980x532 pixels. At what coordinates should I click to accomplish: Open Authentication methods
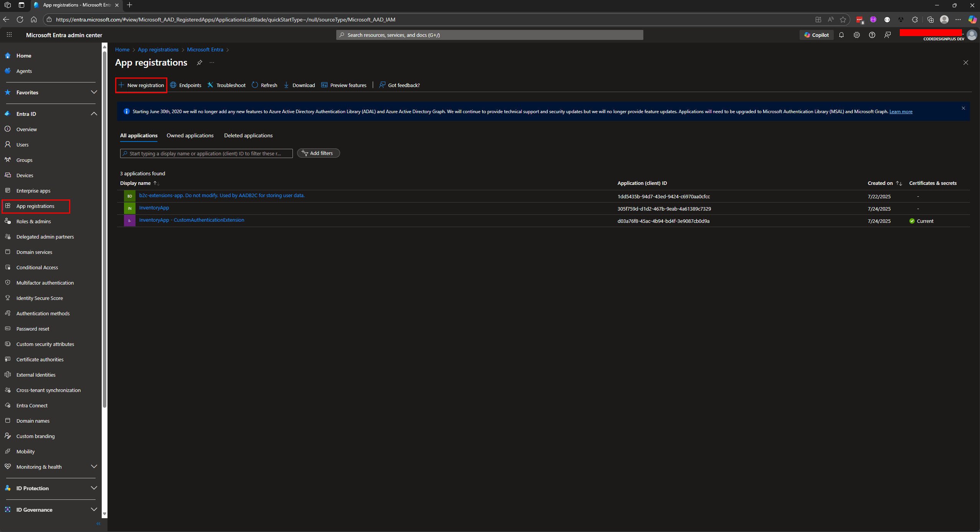(x=43, y=313)
